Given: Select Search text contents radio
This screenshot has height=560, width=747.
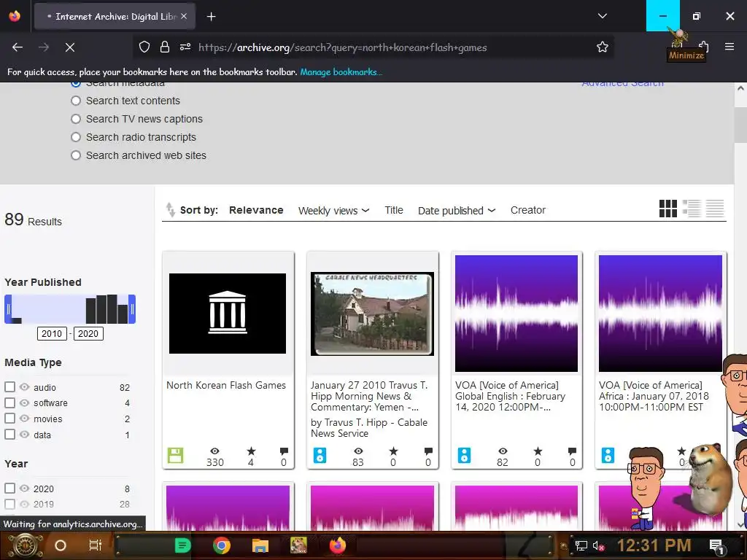Looking at the screenshot, I should [x=76, y=101].
